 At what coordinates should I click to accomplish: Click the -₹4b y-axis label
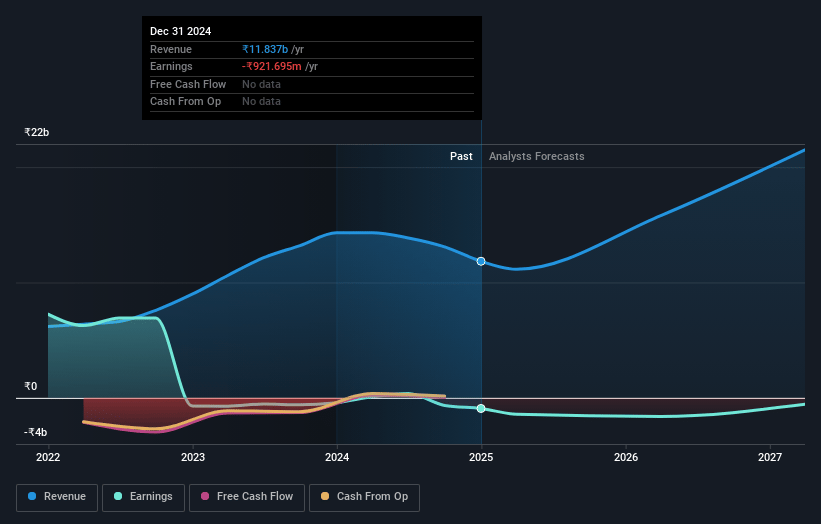click(36, 432)
